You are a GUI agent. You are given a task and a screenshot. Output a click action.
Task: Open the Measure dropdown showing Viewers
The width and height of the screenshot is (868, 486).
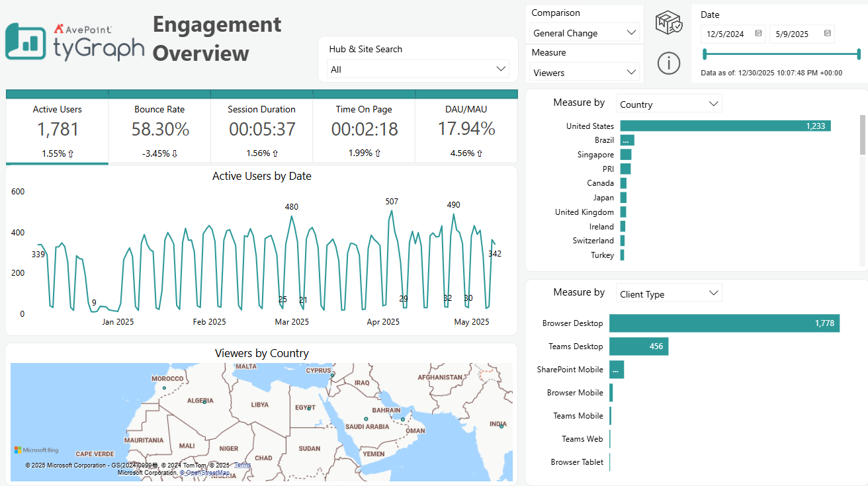pyautogui.click(x=584, y=71)
